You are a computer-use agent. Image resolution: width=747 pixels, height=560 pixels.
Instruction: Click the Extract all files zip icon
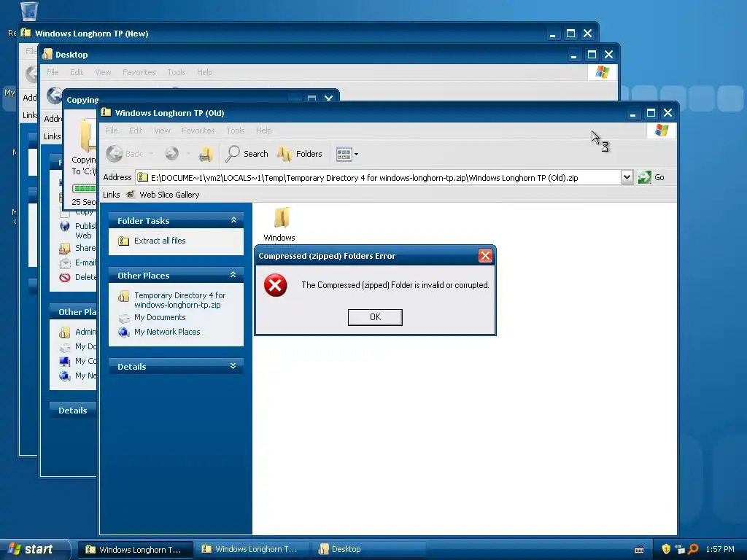[x=123, y=241]
